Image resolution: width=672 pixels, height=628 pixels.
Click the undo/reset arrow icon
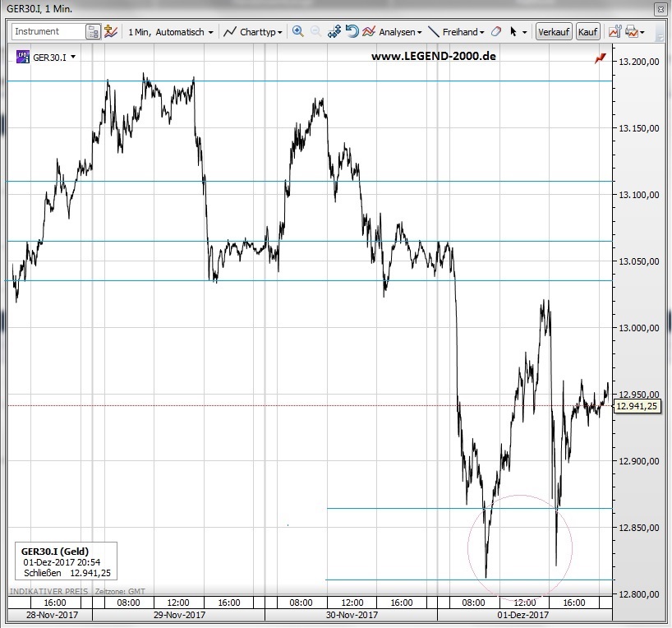(x=352, y=32)
